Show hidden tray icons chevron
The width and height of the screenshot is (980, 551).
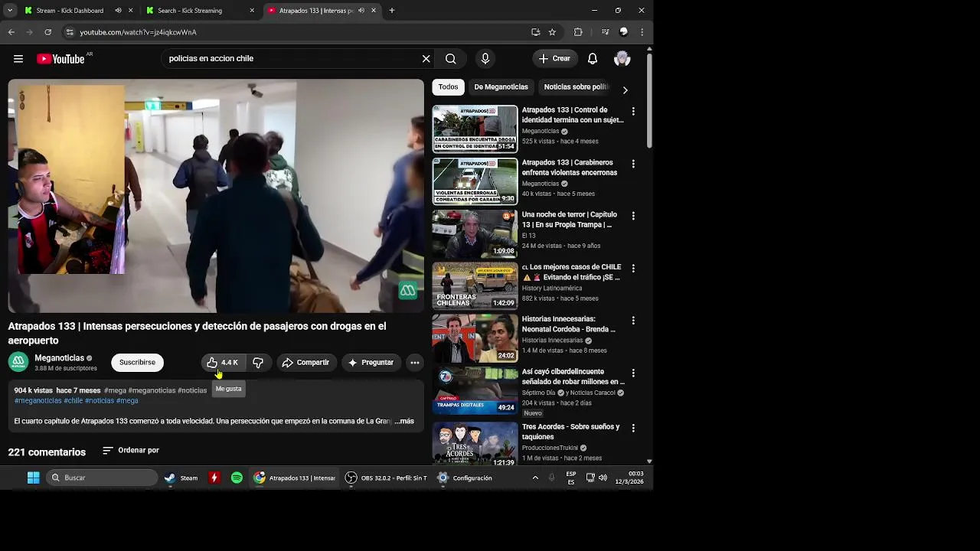535,478
